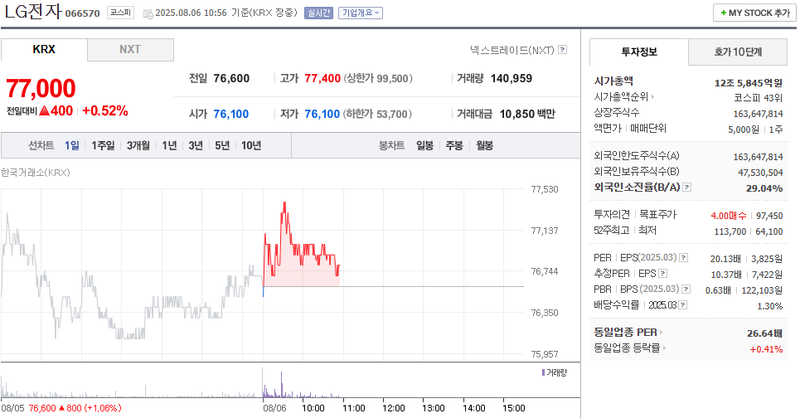The width and height of the screenshot is (800, 419).
Task: Click the LG전자 stock name
Action: tap(33, 12)
